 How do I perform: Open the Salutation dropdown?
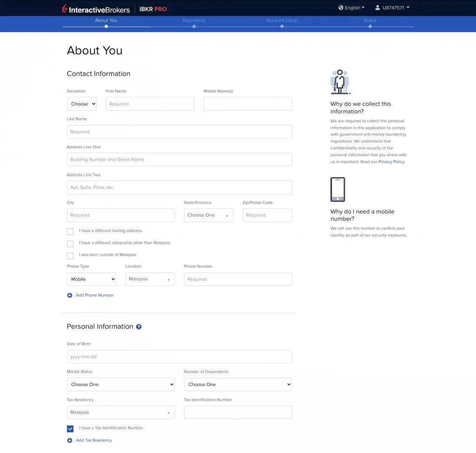82,104
